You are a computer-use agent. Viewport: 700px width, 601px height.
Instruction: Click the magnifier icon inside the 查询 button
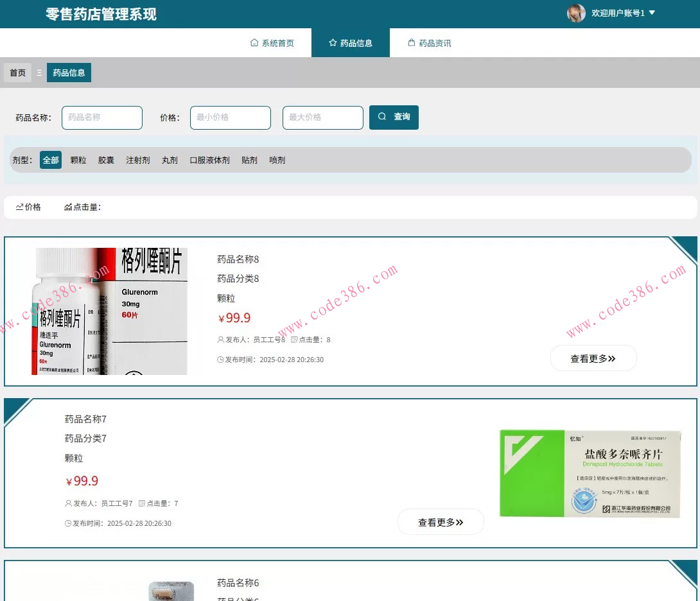pyautogui.click(x=382, y=117)
